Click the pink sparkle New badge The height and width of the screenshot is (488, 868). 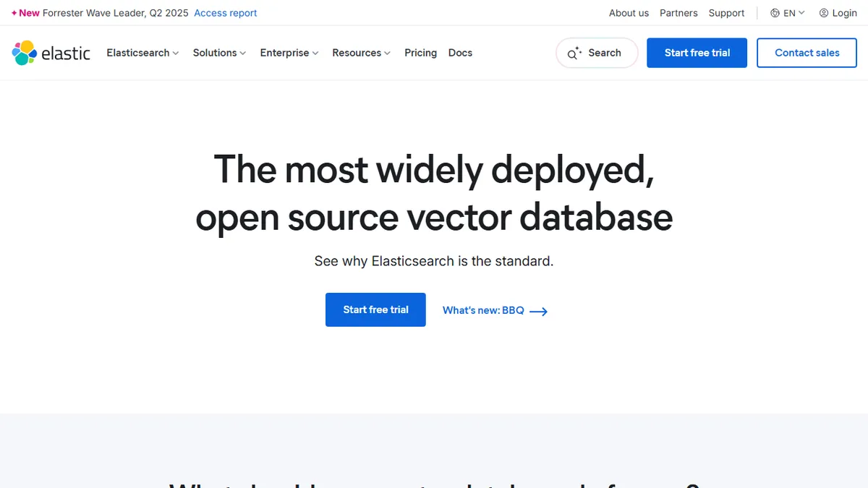click(x=25, y=13)
